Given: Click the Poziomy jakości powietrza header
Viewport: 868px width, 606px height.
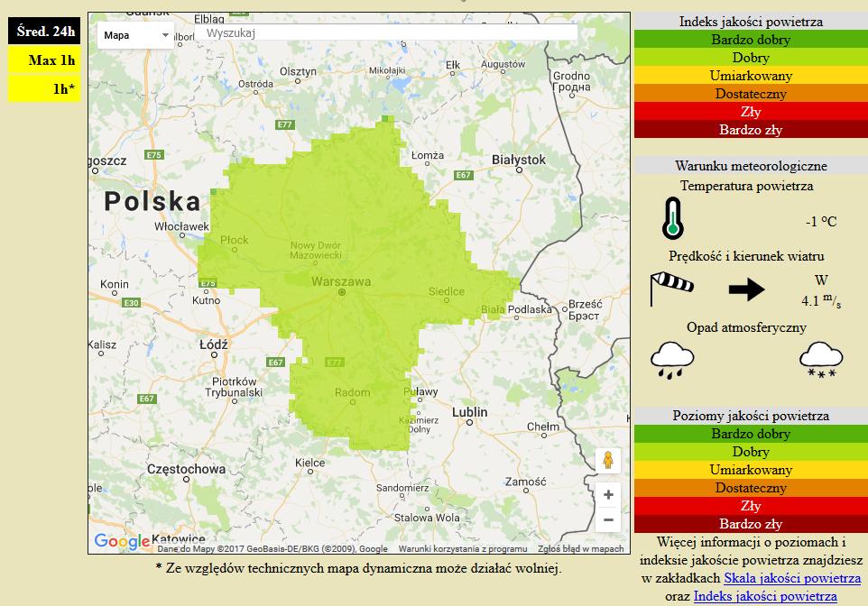Looking at the screenshot, I should 751,416.
